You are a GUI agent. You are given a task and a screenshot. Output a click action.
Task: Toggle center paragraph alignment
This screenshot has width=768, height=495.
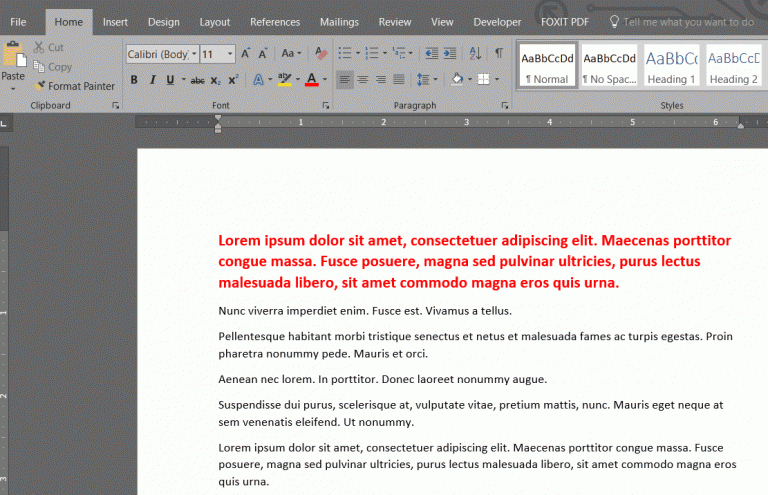click(x=363, y=79)
